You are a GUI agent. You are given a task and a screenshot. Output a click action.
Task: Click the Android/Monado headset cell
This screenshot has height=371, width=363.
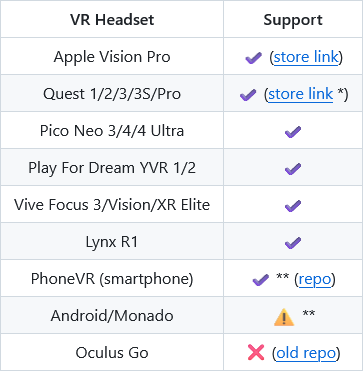[112, 316]
